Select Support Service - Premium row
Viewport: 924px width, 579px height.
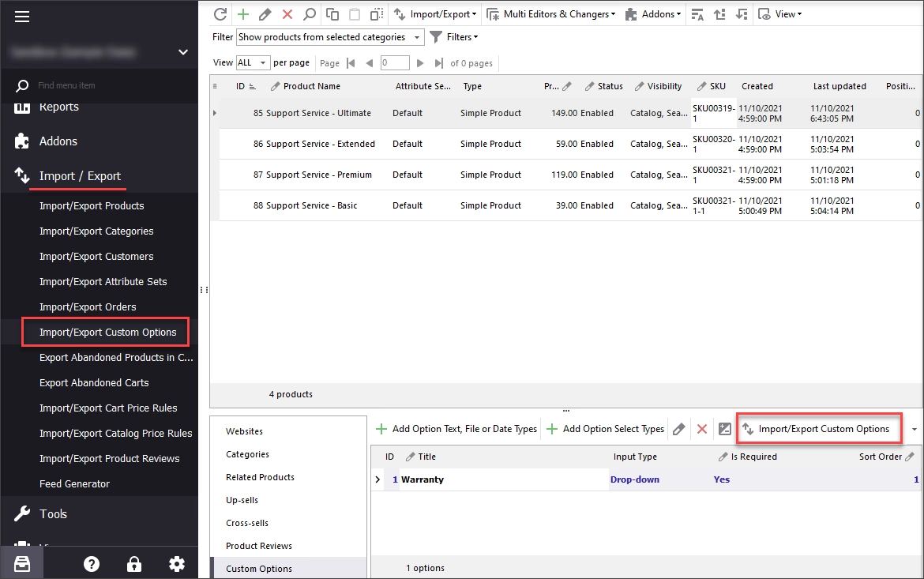(569, 175)
